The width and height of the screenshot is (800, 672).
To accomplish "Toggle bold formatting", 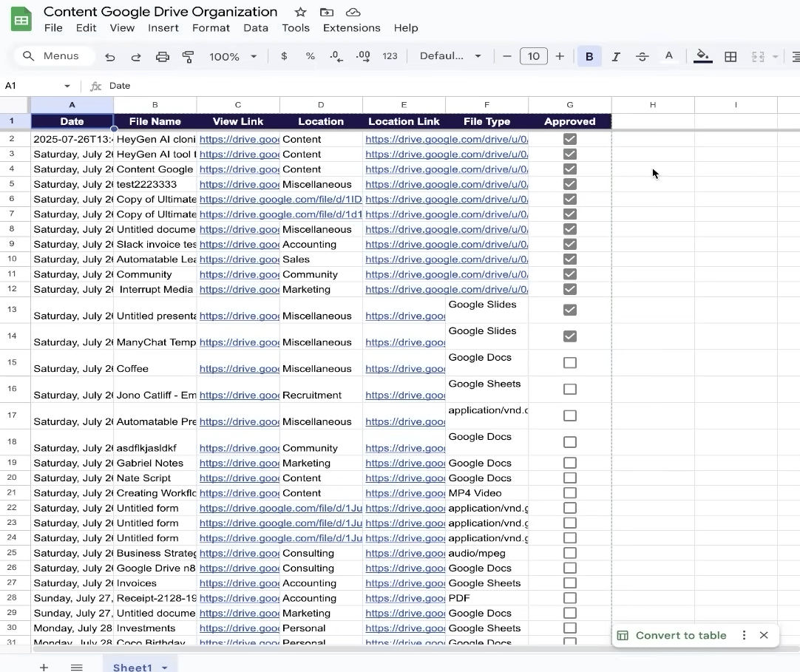I will [589, 57].
